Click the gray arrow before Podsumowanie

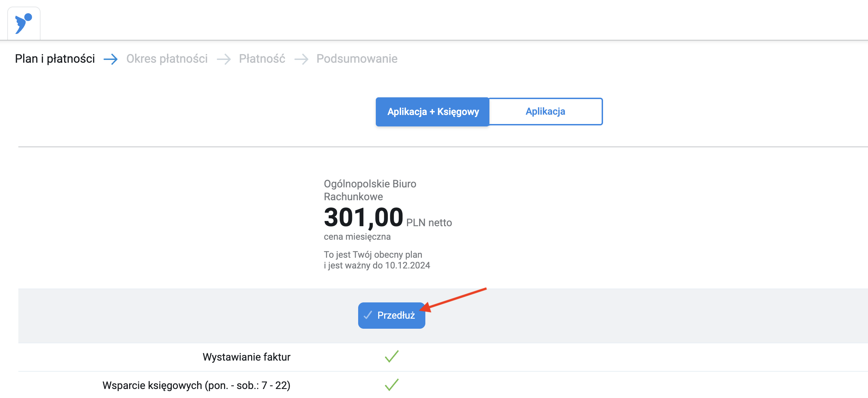point(301,59)
